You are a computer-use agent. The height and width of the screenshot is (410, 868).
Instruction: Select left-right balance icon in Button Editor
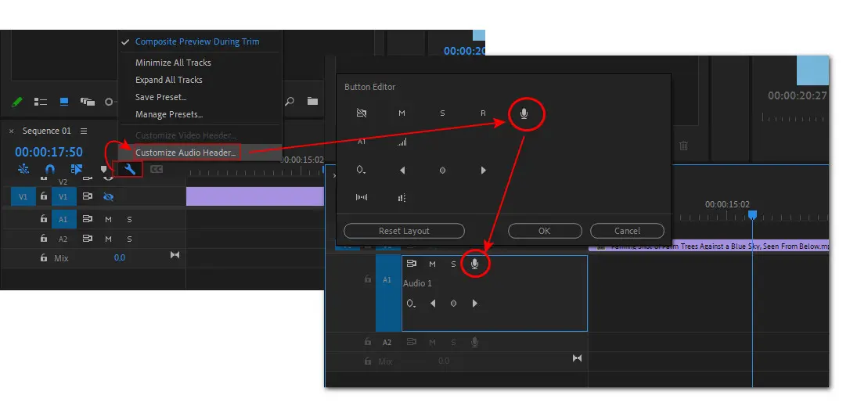click(x=362, y=197)
